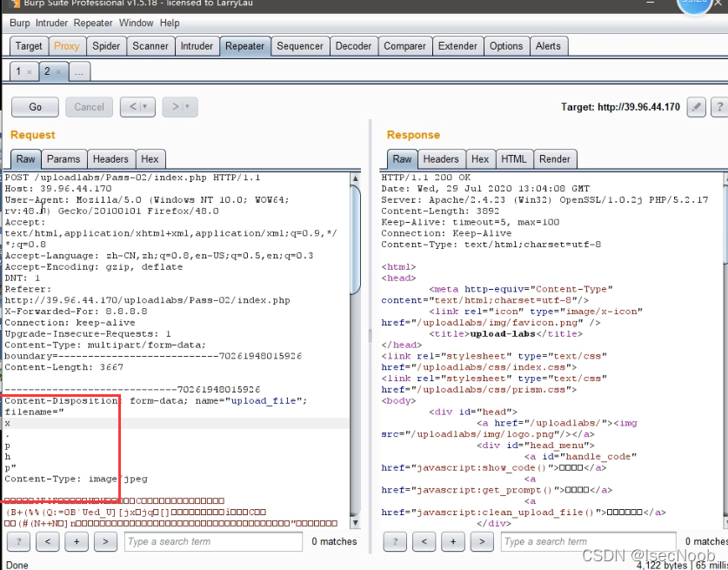The image size is (728, 570).
Task: Open the Window menu
Action: pos(136,23)
